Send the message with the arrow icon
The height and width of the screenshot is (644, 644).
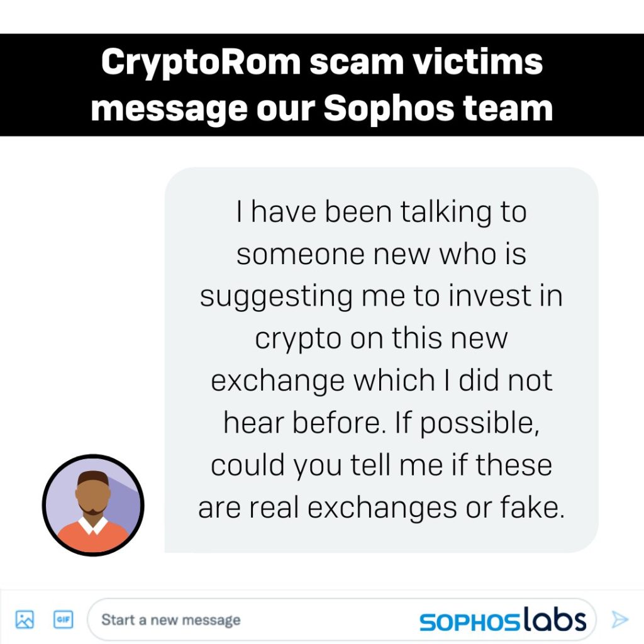pos(619,619)
